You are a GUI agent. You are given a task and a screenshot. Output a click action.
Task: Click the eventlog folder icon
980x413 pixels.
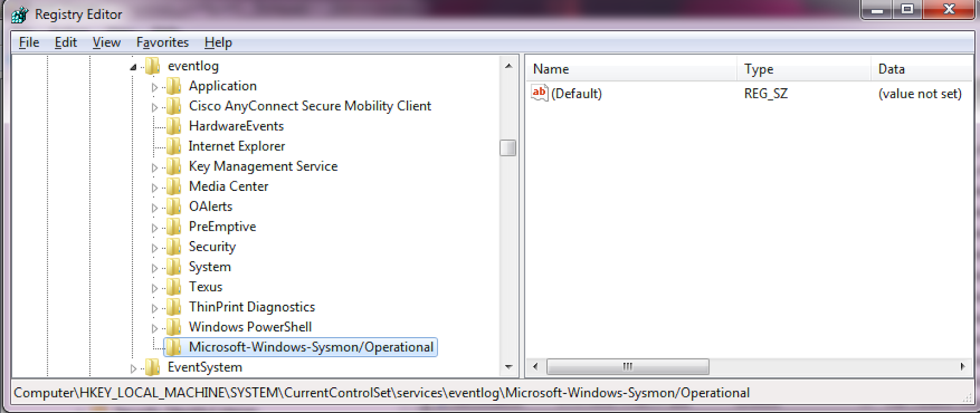click(x=153, y=65)
